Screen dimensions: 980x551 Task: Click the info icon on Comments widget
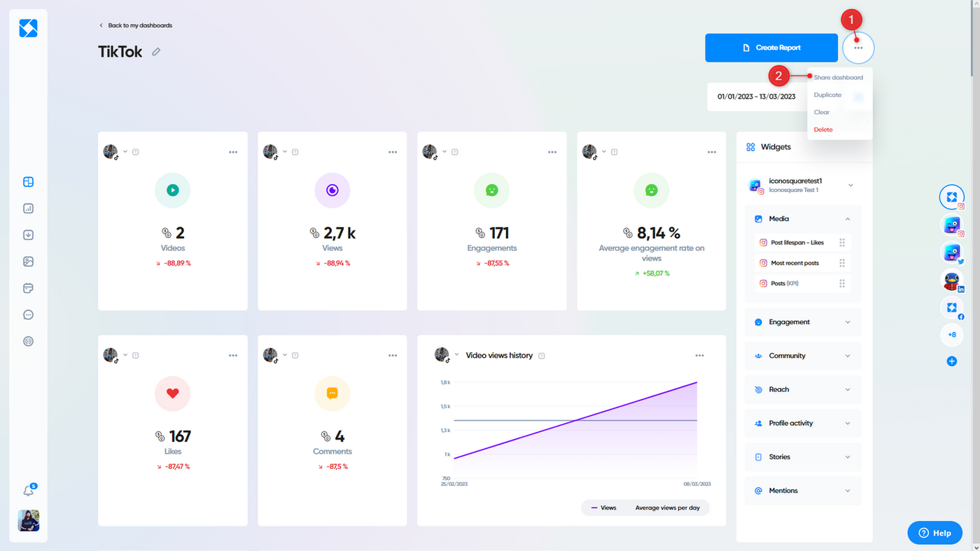coord(295,356)
